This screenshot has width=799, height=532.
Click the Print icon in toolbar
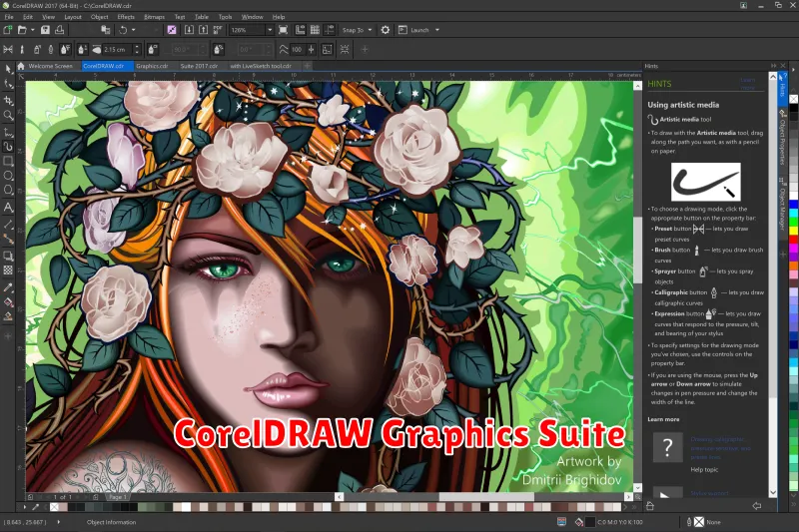60,30
